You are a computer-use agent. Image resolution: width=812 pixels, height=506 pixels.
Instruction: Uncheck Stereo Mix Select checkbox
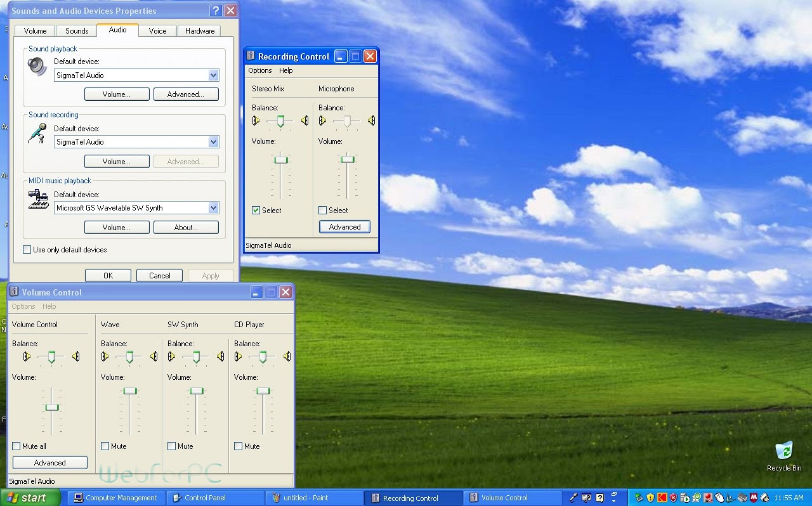[x=256, y=211]
